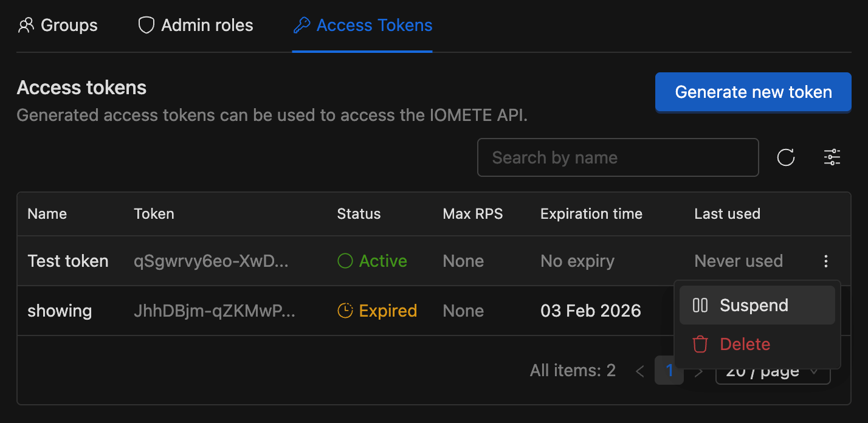Click three-dot actions icon for Test token
868x423 pixels.
coord(825,261)
